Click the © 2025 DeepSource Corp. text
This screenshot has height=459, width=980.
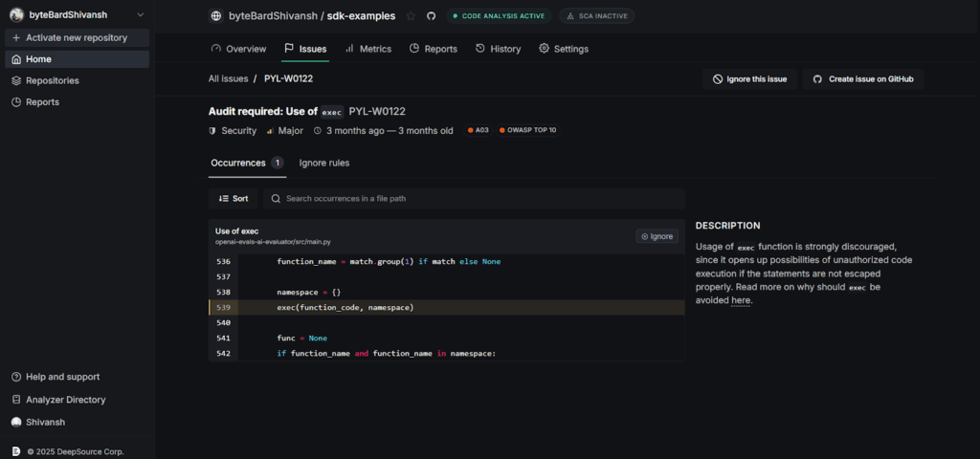click(x=75, y=451)
